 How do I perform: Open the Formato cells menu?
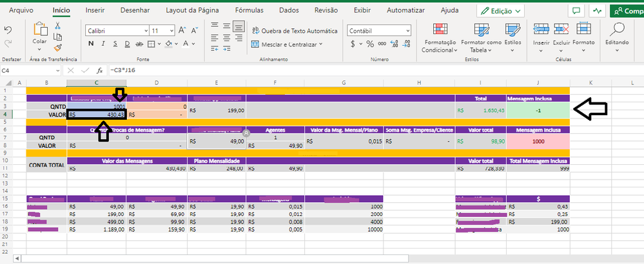pos(583,38)
